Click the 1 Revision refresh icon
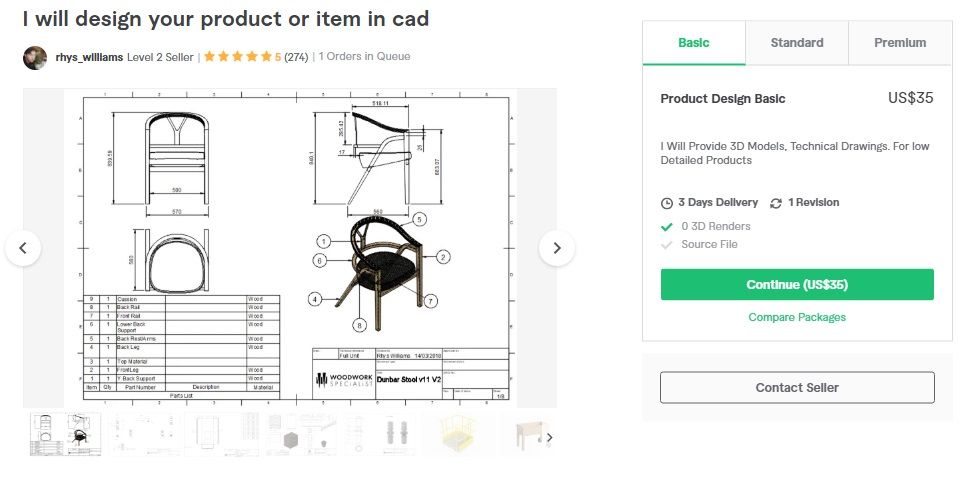Viewport: 971px width, 489px height. coord(776,203)
